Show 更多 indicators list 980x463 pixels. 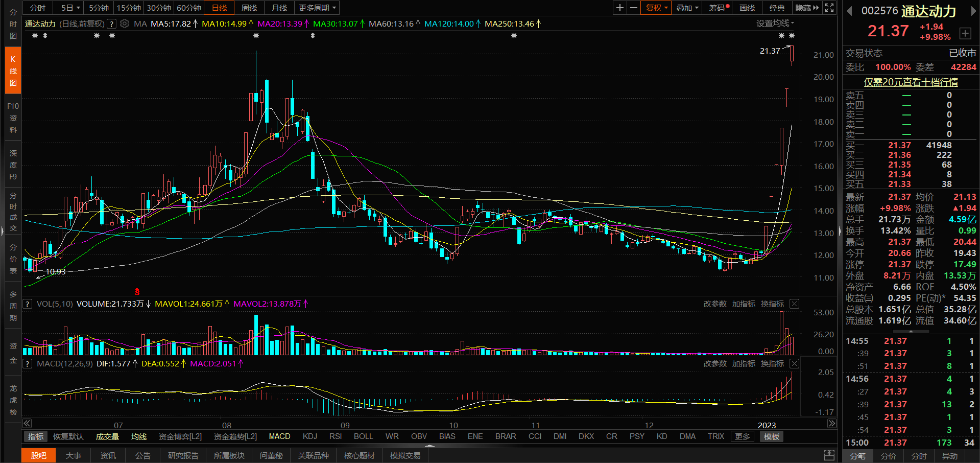[x=743, y=436]
